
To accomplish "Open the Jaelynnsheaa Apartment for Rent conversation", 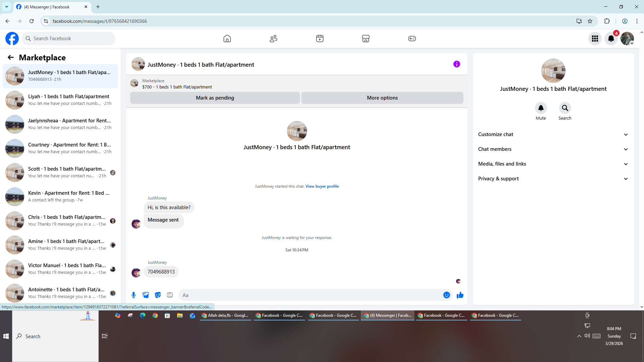I will 60,124.
